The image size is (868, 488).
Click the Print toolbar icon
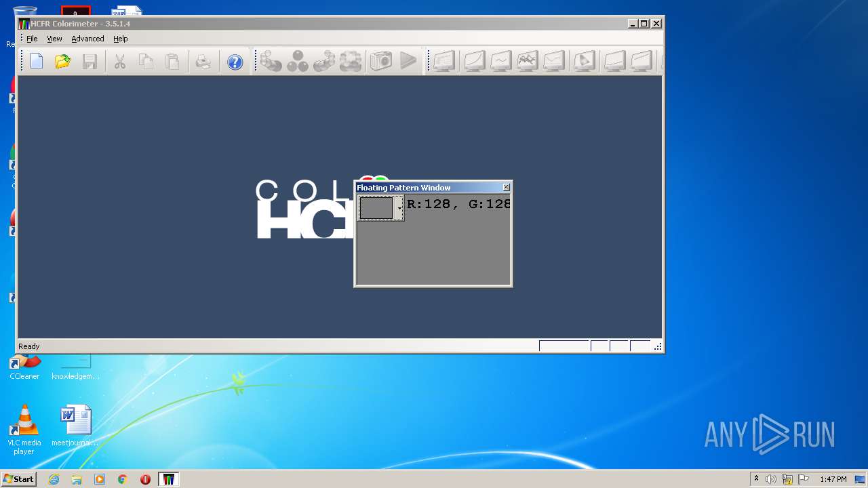(203, 62)
